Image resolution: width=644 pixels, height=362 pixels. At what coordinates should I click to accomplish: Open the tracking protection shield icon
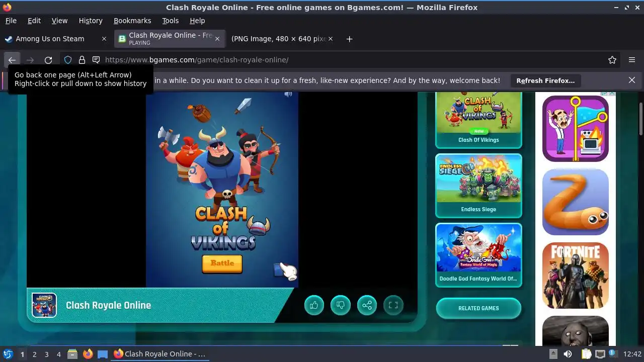(x=68, y=60)
